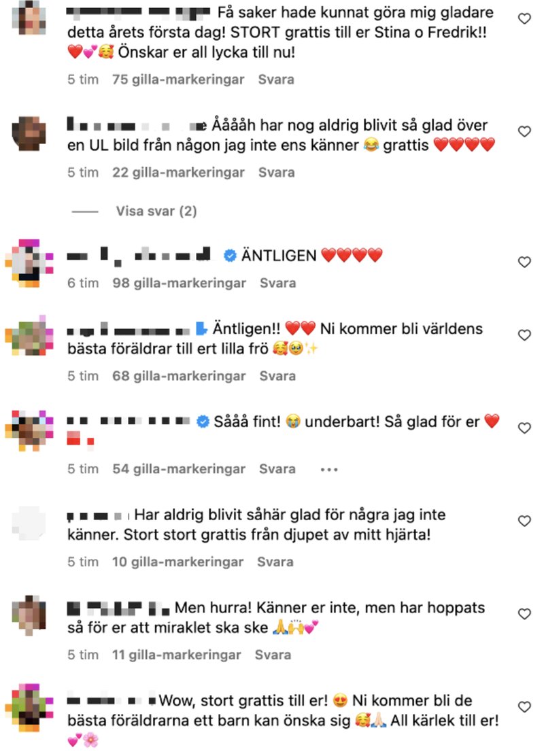Click Svara under the 98-like comment

tap(278, 283)
